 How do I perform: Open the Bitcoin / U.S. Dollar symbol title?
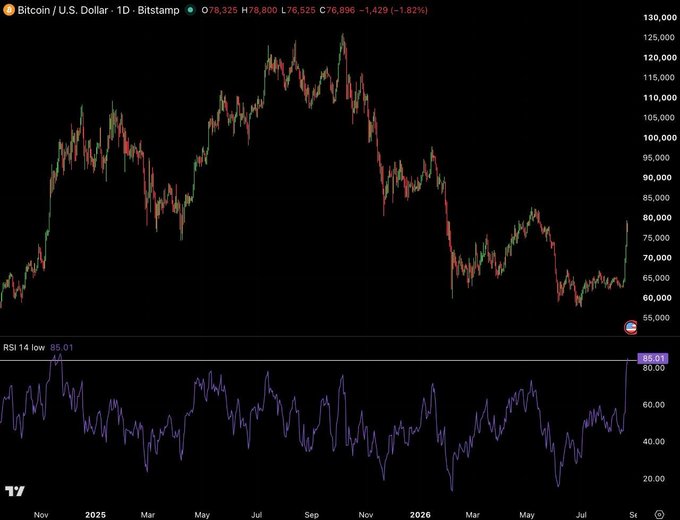(x=62, y=10)
